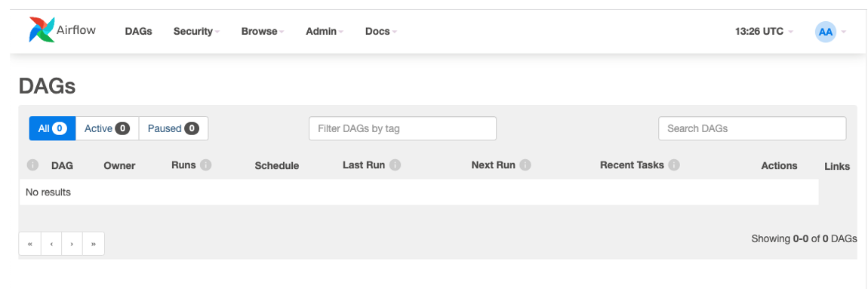Image resolution: width=868 pixels, height=289 pixels.
Task: Click the Recent Tasks column header
Action: pos(632,165)
